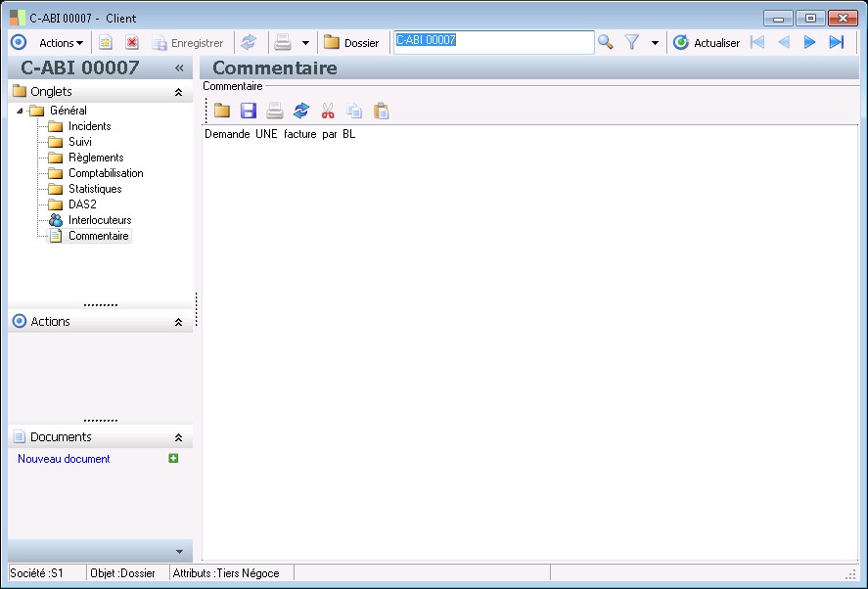Screen dimensions: 868x589
Task: Click the blue circle icon left of Actions
Action: (19, 43)
